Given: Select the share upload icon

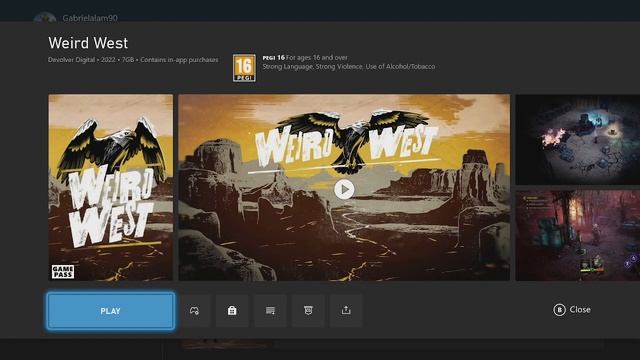Looking at the screenshot, I should tap(346, 311).
